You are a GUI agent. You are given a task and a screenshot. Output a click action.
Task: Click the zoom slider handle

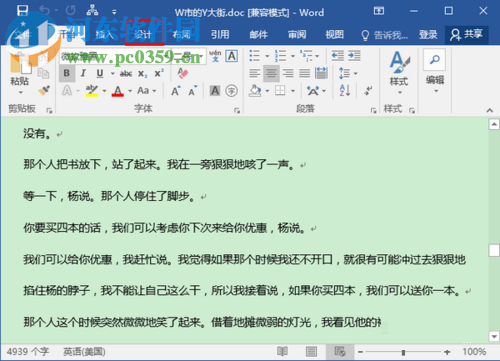pos(403,352)
